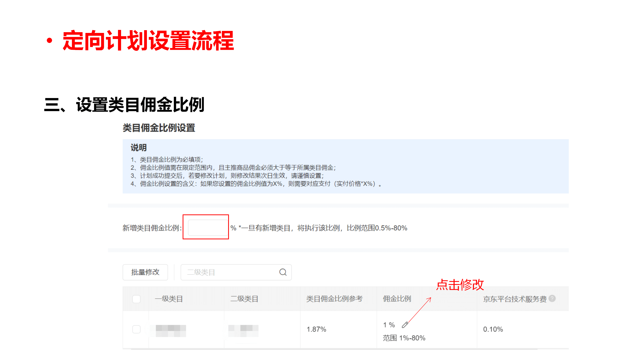Click the 批量修改 button
Screen dimensions: 644x362
(145, 272)
